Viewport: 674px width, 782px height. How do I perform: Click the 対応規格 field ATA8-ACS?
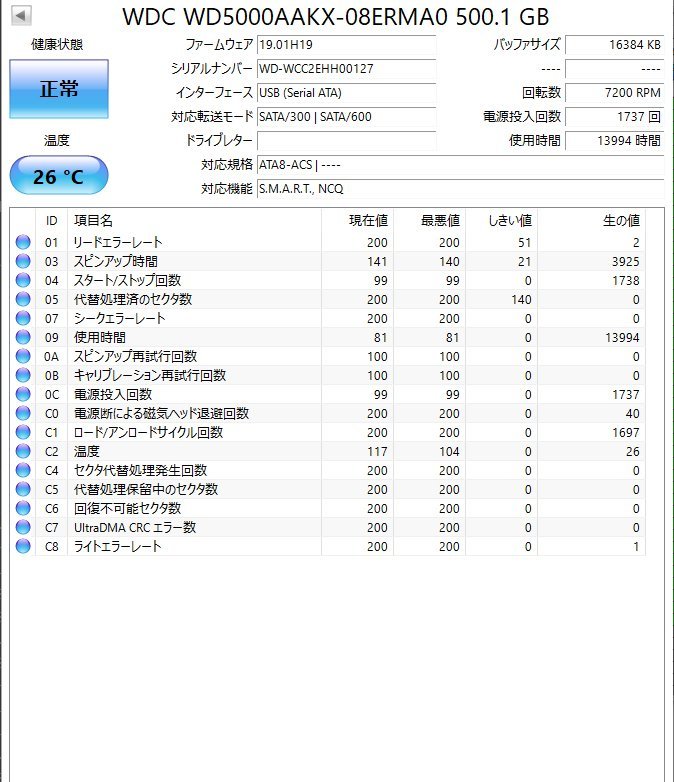tap(460, 165)
